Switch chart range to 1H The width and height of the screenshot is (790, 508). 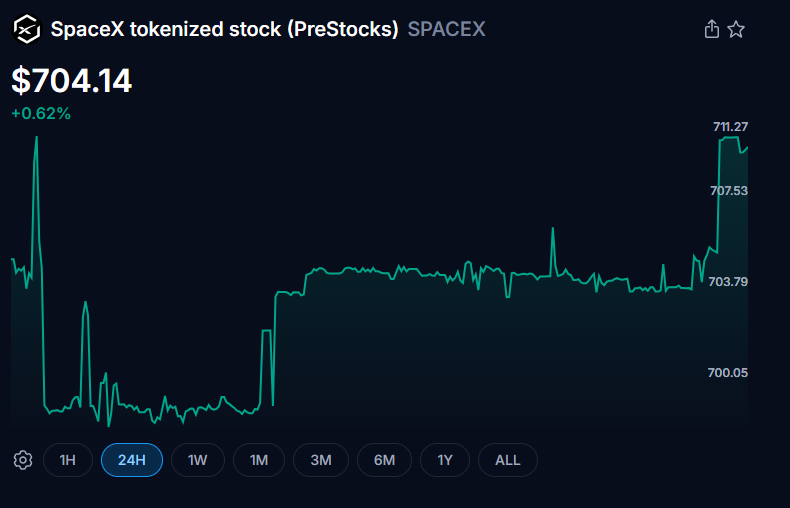click(68, 460)
